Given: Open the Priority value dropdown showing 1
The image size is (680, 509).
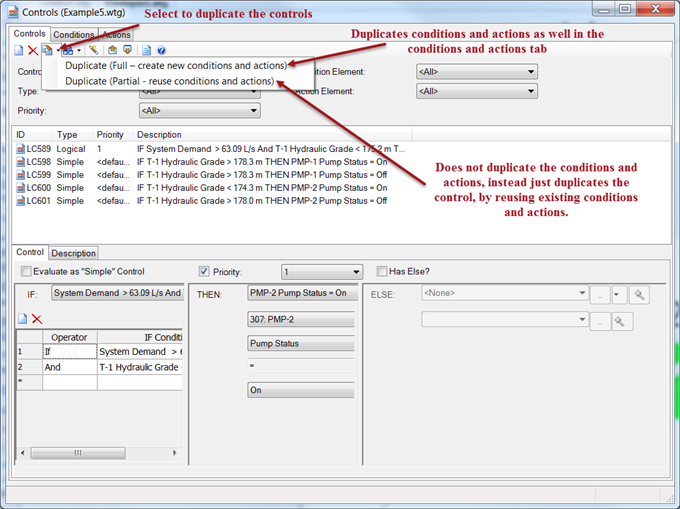Looking at the screenshot, I should pyautogui.click(x=321, y=272).
